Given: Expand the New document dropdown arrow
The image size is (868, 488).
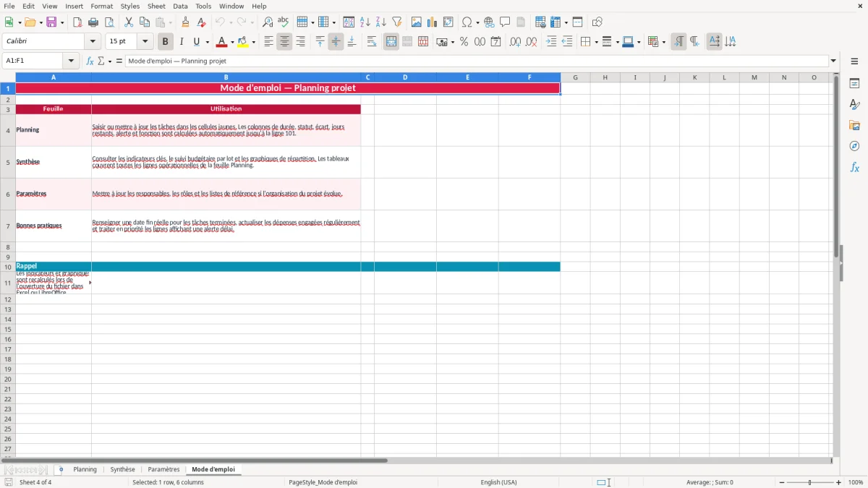Looking at the screenshot, I should point(18,22).
